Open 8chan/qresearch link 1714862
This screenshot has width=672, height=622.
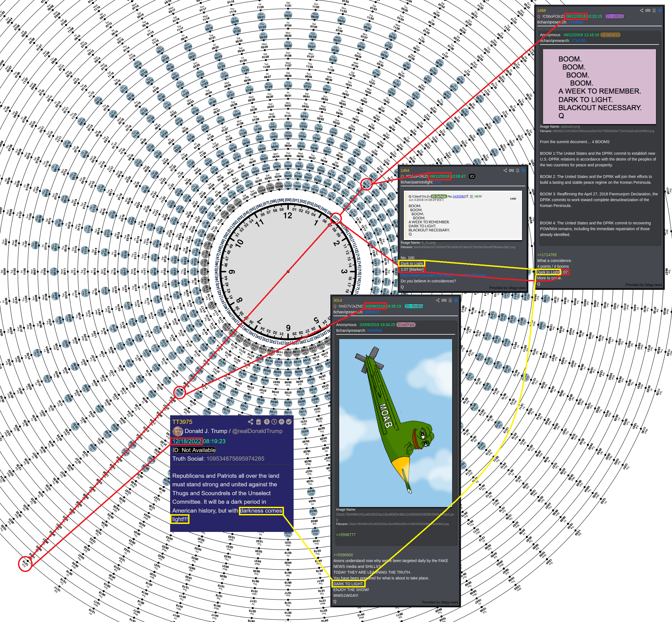(x=575, y=22)
